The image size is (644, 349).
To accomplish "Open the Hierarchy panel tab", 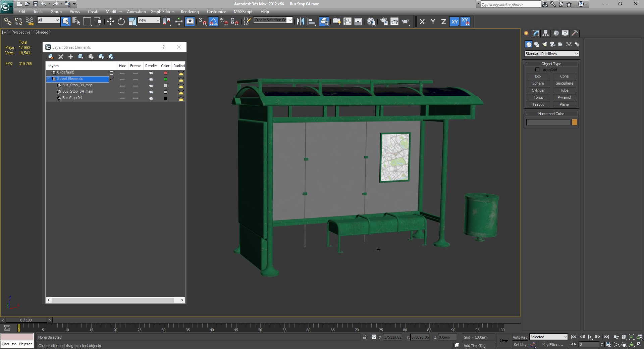I will (x=546, y=33).
